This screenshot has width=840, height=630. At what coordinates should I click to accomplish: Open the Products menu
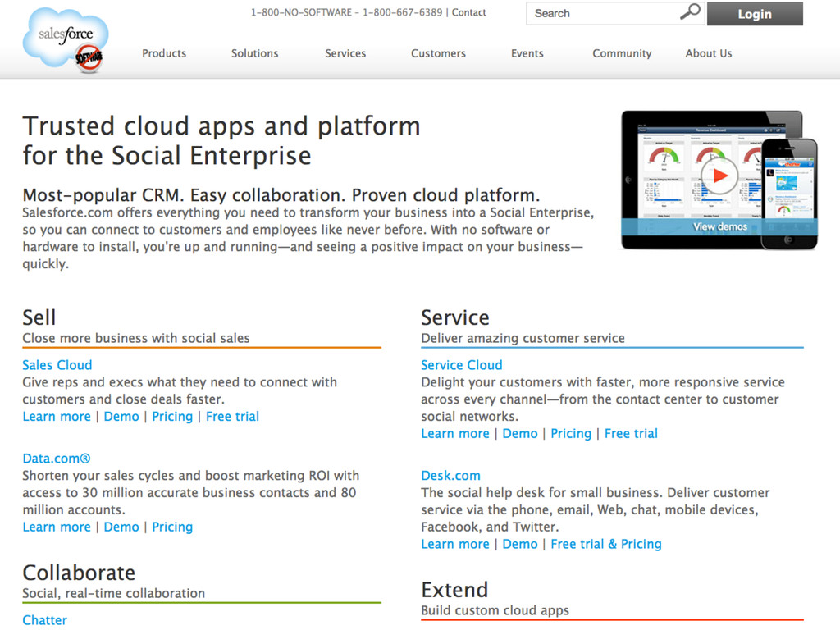tap(164, 53)
